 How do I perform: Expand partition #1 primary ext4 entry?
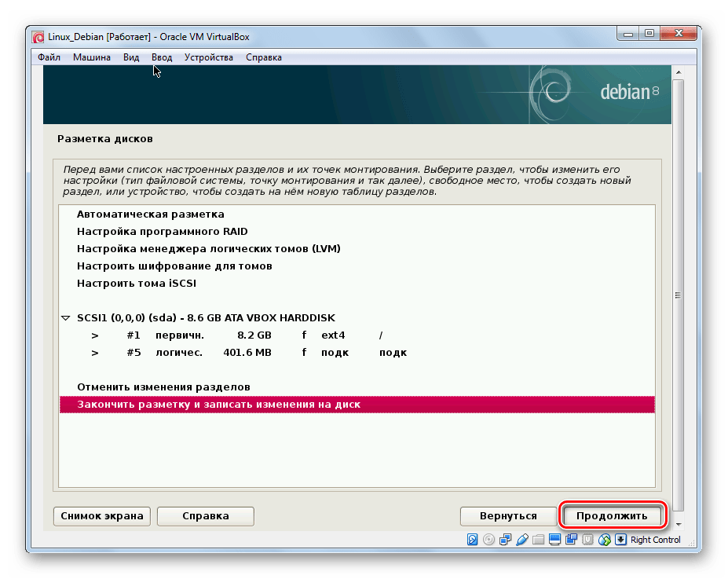[95, 335]
